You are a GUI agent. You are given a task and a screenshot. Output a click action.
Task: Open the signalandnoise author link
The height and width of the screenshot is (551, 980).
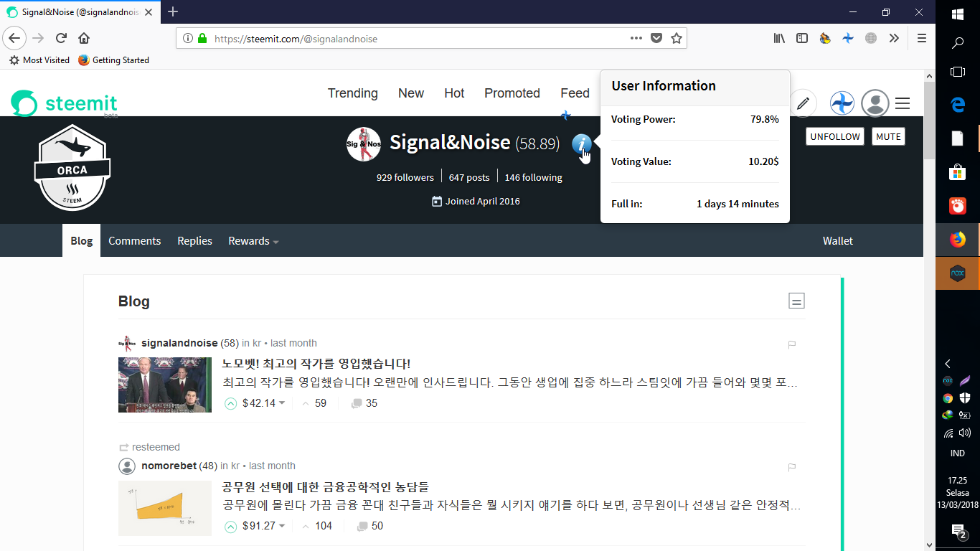coord(179,343)
